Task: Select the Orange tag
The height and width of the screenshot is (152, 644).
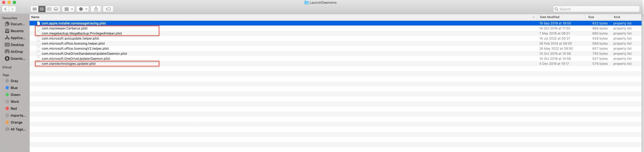Action: [14, 122]
